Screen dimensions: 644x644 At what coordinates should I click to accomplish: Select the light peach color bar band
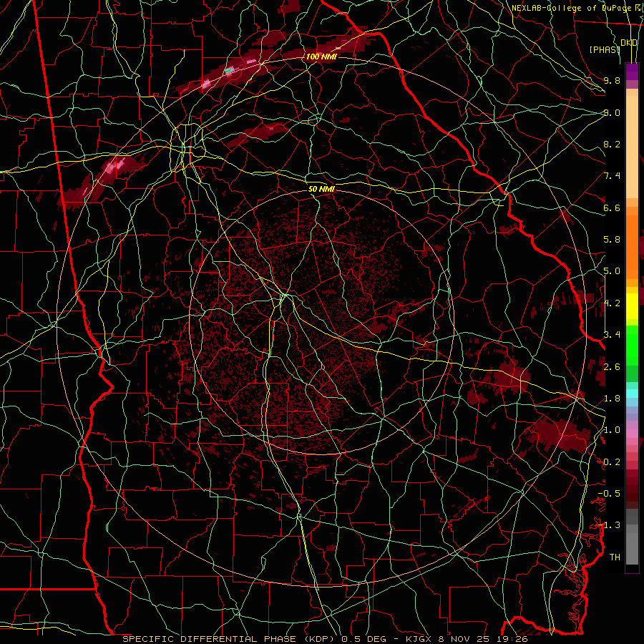click(632, 147)
